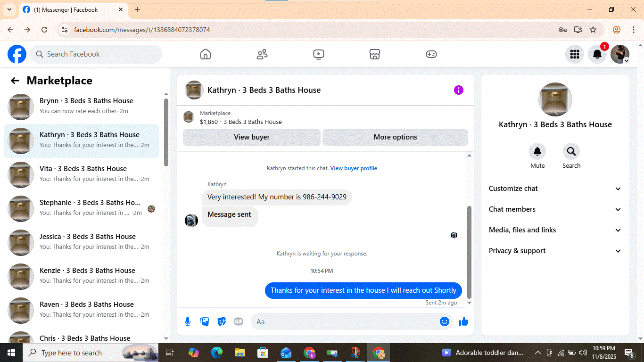This screenshot has width=644, height=362.
Task: Click the More options button
Action: click(x=395, y=137)
